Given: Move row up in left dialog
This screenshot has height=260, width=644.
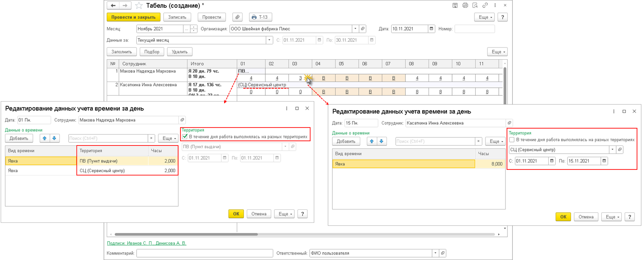Looking at the screenshot, I should coord(44,138).
